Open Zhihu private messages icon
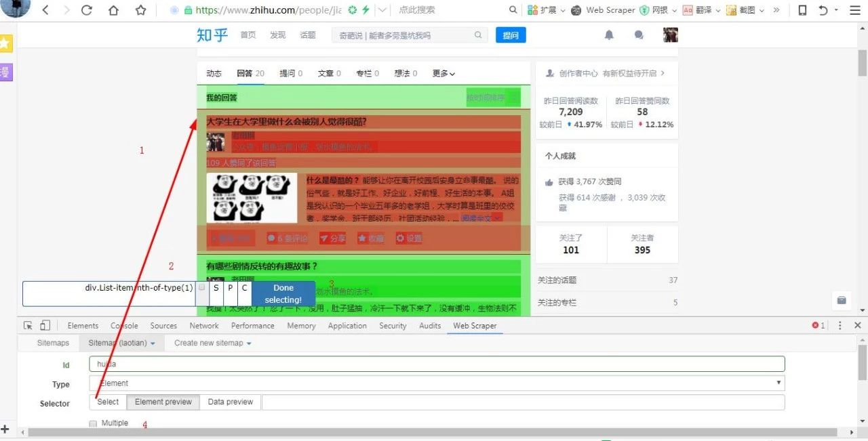Screen dimensions: 868x441 (638, 35)
